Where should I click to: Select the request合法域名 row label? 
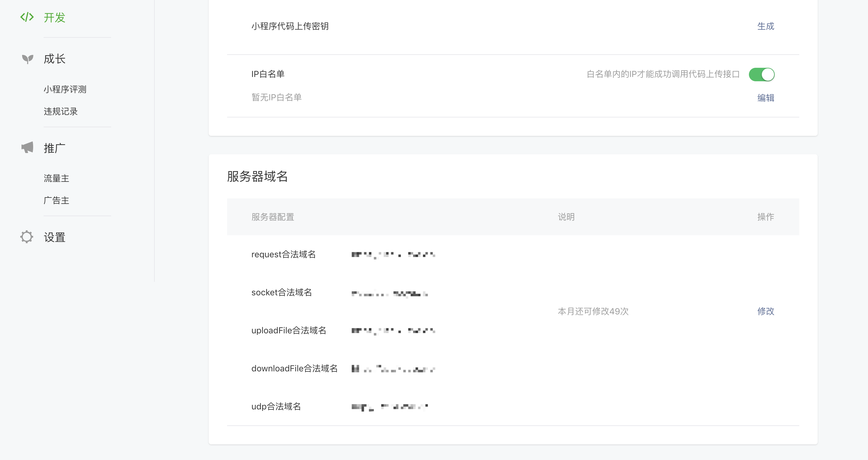[x=283, y=254]
